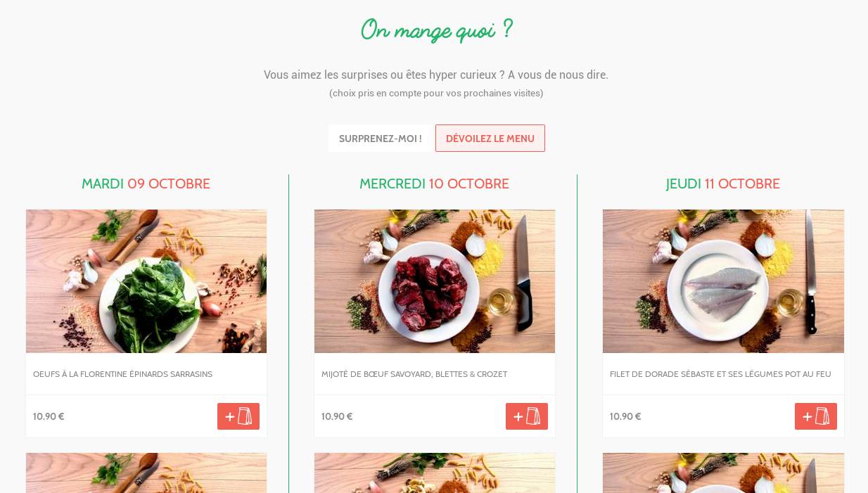This screenshot has height=493, width=868.
Task: Select Mardi 09 Octobre heading
Action: 146,184
